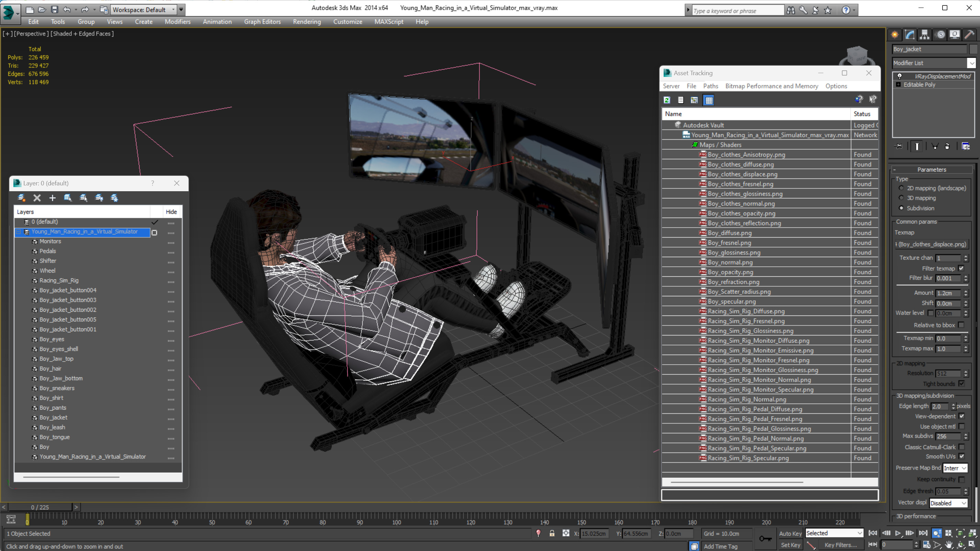
Task: Toggle Smooth UVs checkbox
Action: pyautogui.click(x=961, y=456)
